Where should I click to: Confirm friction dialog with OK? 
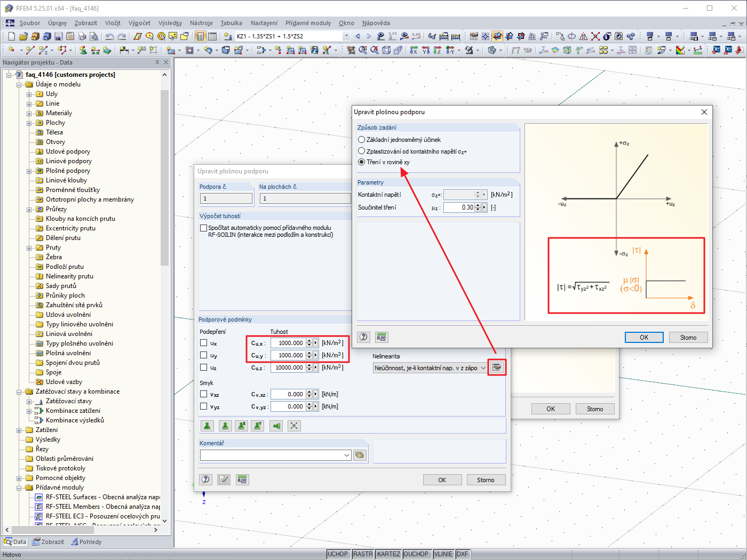[644, 337]
